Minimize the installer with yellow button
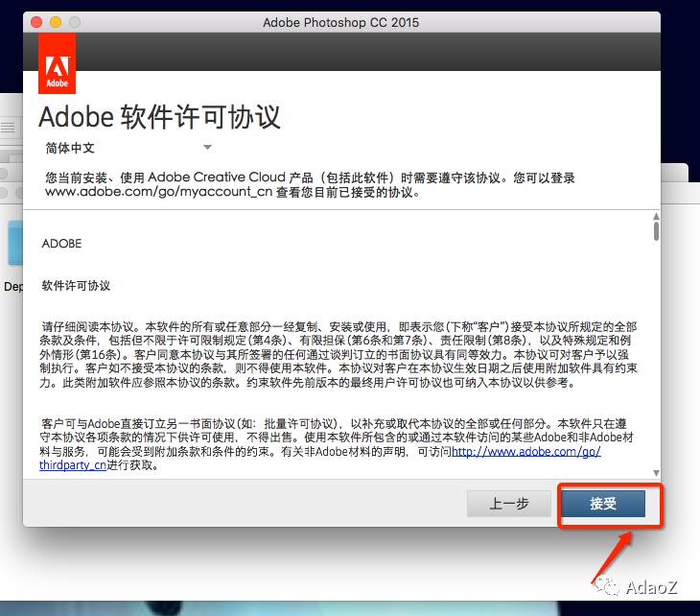The height and width of the screenshot is (616, 700). point(55,22)
